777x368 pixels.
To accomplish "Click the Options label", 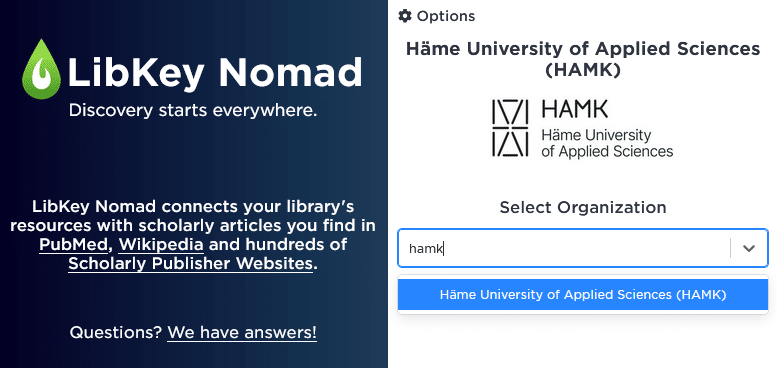I will coord(445,16).
